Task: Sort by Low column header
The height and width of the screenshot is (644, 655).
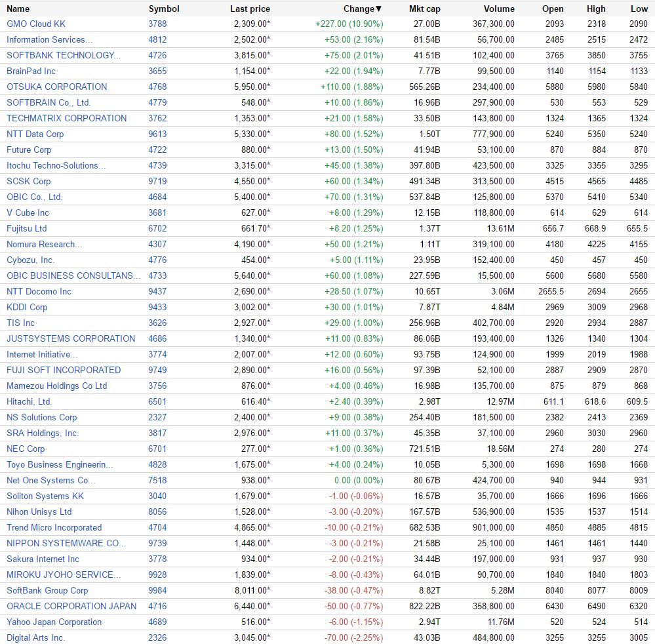Action: [x=639, y=9]
